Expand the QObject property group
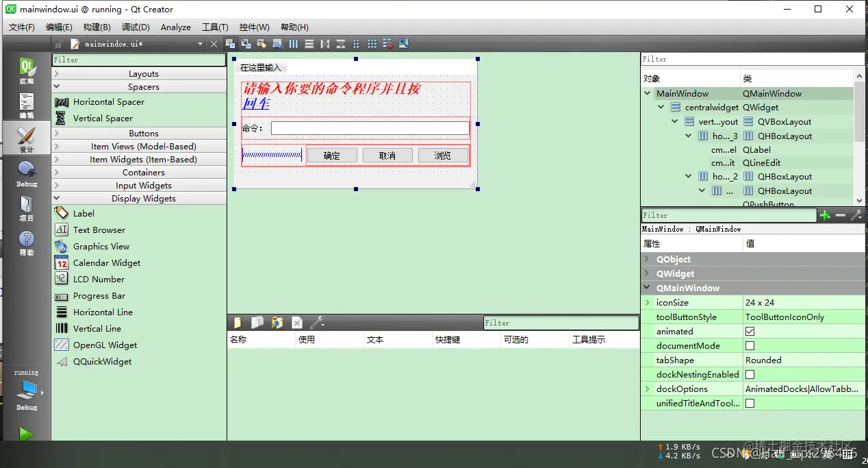This screenshot has height=468, width=868. pos(648,260)
